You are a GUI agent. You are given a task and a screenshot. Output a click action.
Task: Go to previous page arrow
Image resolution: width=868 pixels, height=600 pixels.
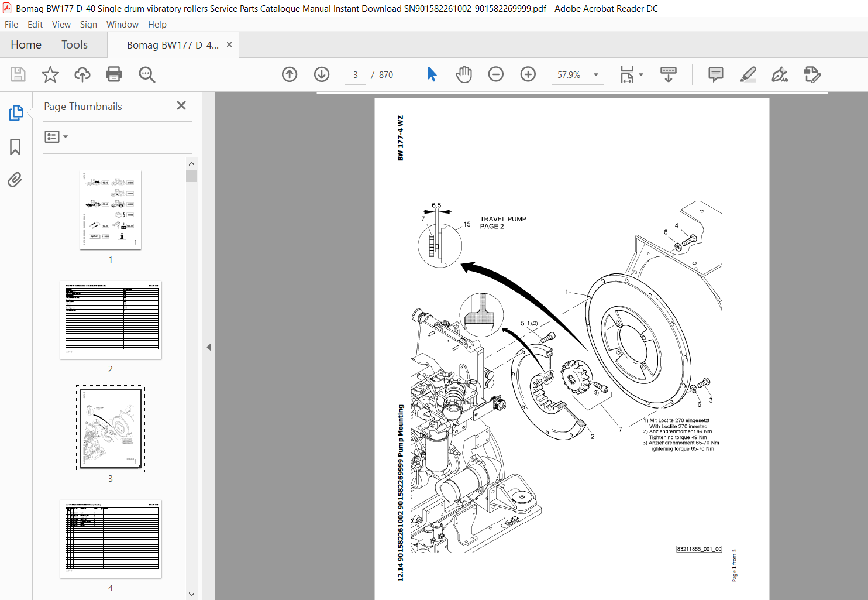[x=290, y=74]
